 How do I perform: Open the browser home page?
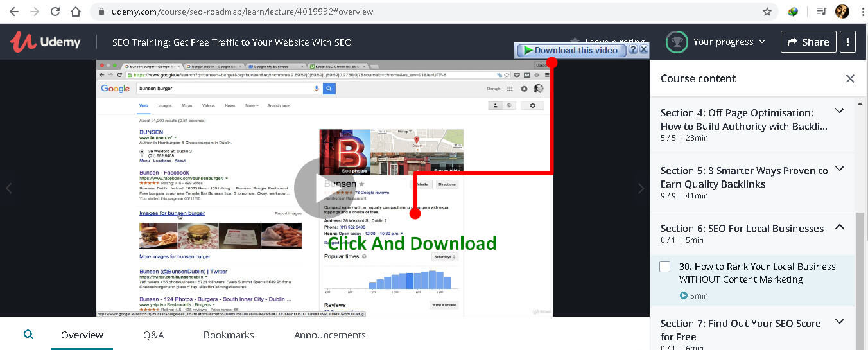click(x=76, y=12)
